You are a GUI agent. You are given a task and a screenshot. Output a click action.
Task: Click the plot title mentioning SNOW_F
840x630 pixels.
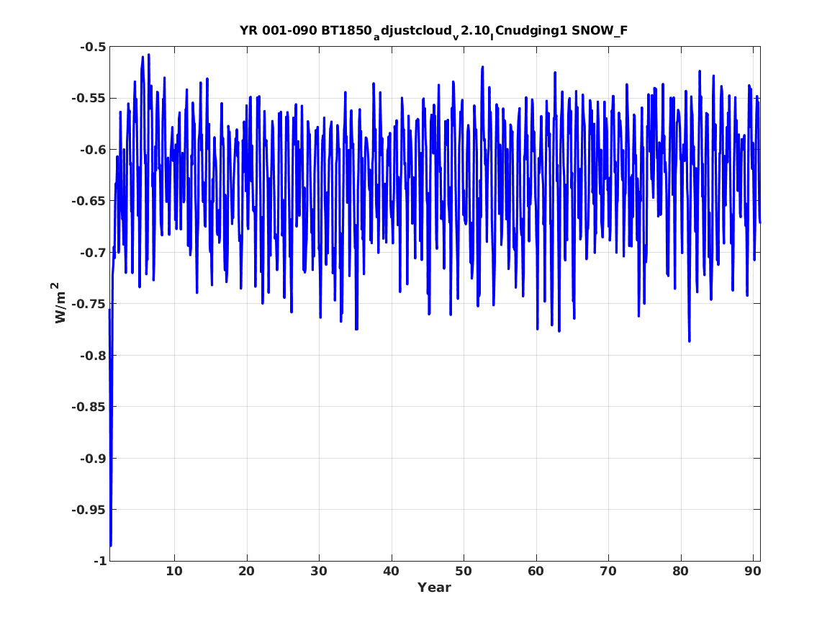pyautogui.click(x=434, y=31)
